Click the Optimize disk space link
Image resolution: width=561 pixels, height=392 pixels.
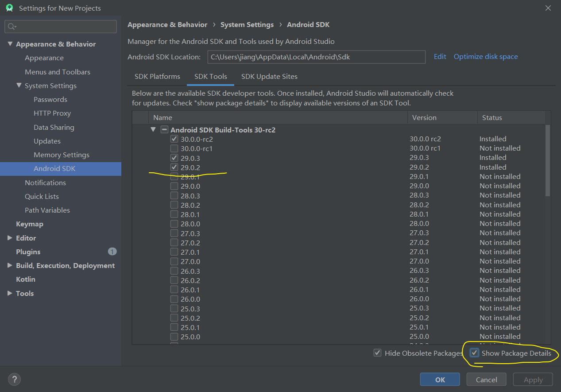485,56
